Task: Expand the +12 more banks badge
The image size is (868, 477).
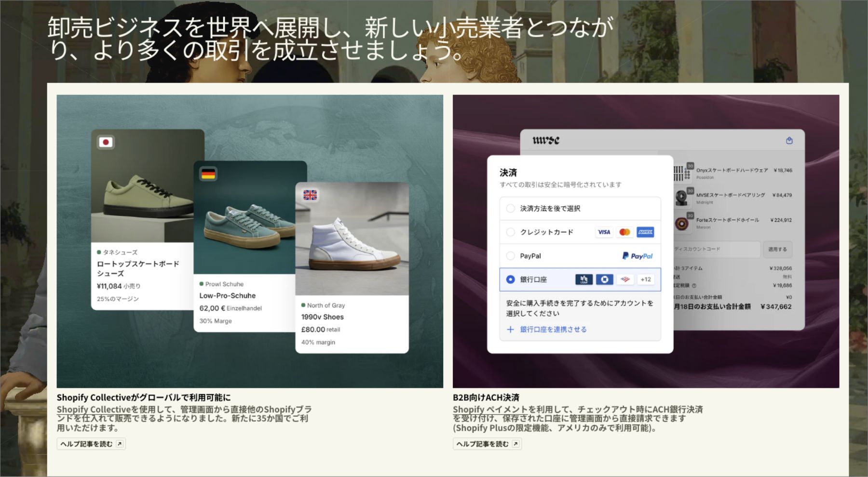Action: (646, 279)
